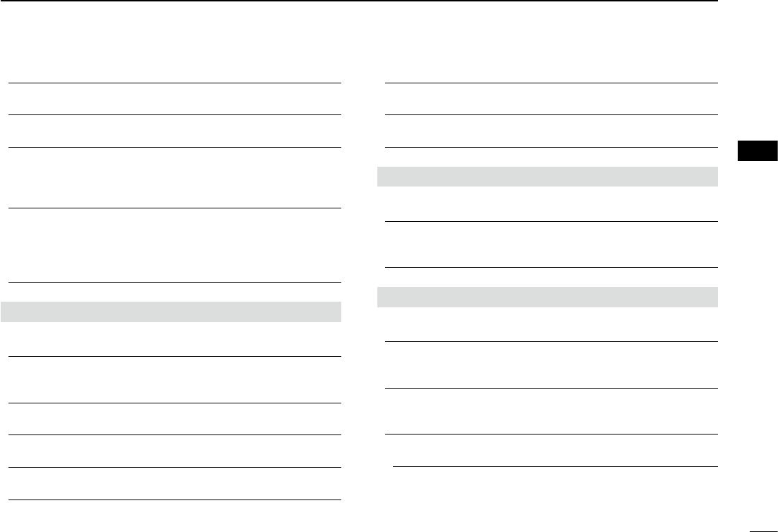Select the lower gray header bar in the right column
The height and width of the screenshot is (532, 778).
pyautogui.click(x=548, y=297)
